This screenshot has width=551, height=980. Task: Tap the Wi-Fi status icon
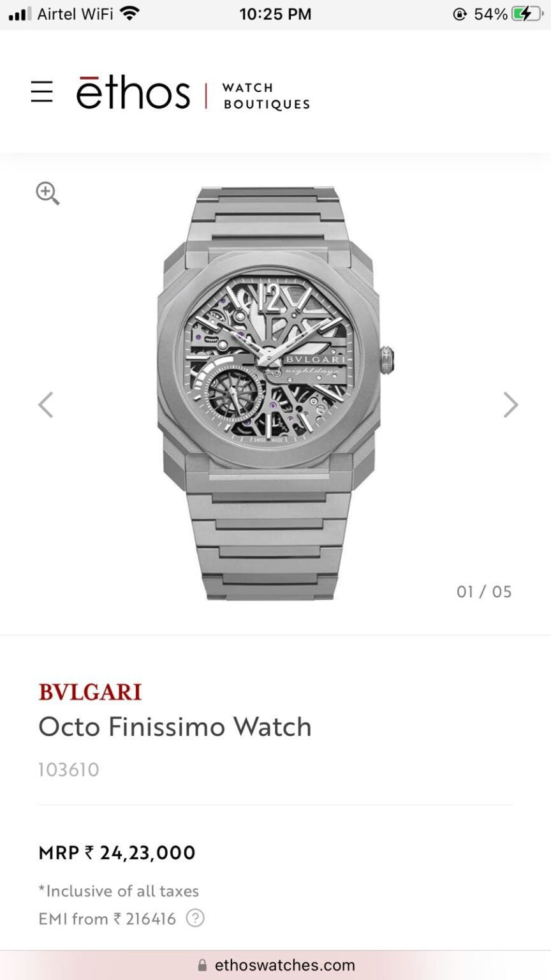130,13
